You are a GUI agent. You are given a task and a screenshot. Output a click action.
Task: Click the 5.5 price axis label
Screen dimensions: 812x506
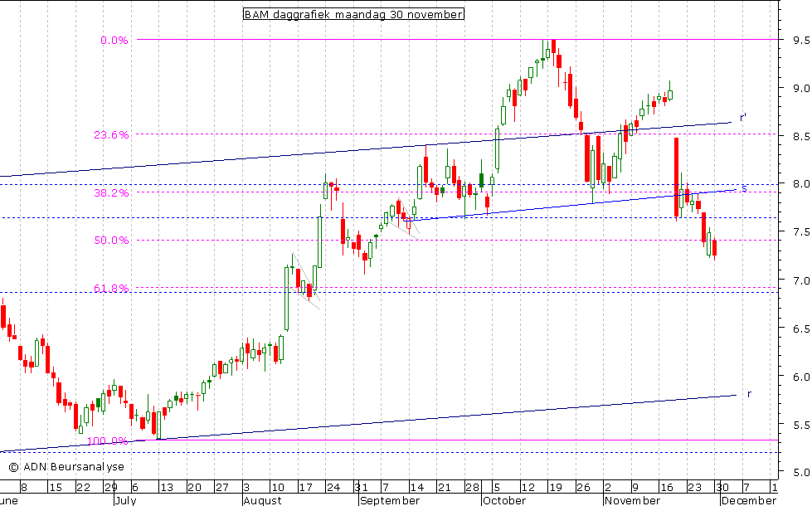pos(800,425)
